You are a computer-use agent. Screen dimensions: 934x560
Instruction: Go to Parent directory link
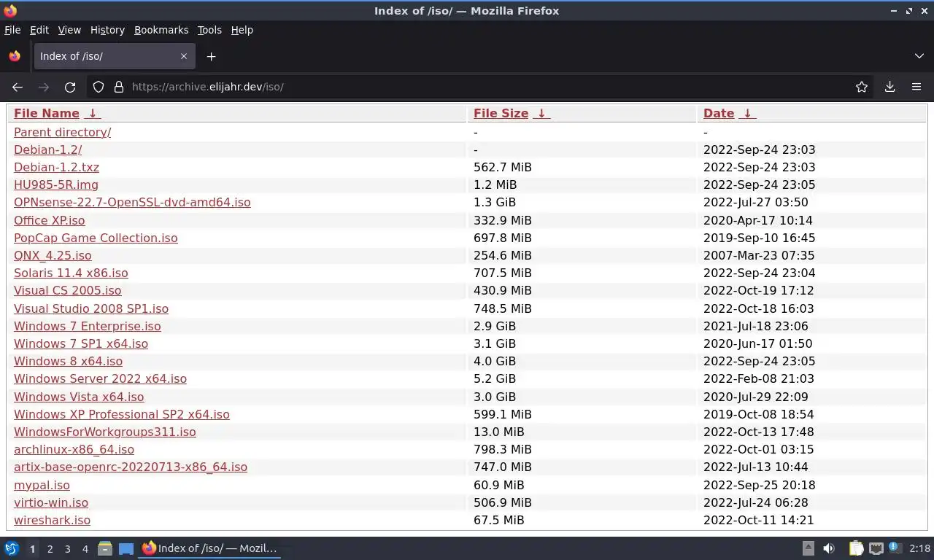(62, 132)
